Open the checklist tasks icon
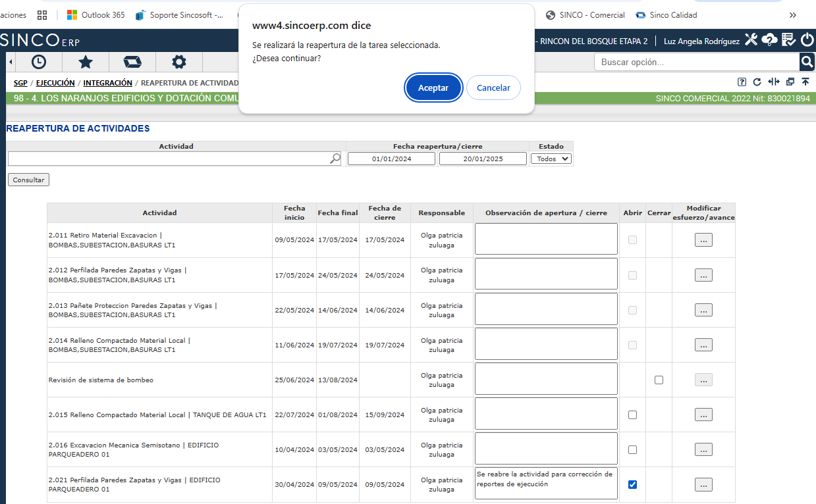The width and height of the screenshot is (816, 504). coord(788,40)
